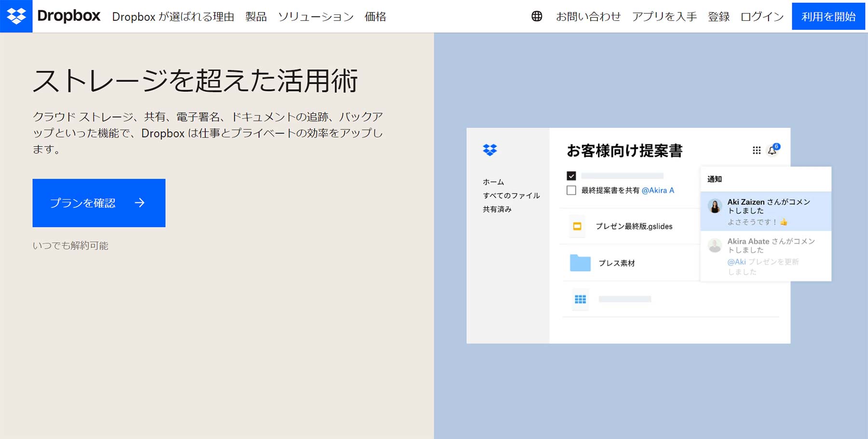
Task: Click the 利用を開始 button
Action: 828,16
